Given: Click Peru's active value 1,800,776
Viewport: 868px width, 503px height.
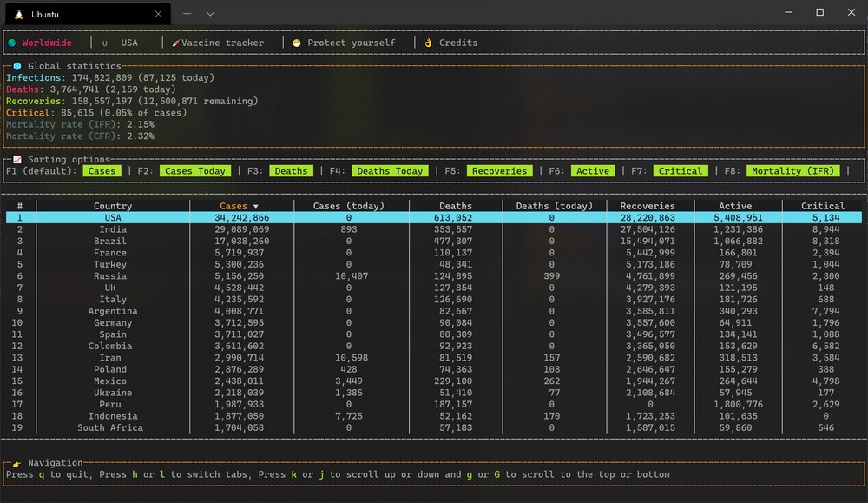Looking at the screenshot, I should pyautogui.click(x=738, y=404).
